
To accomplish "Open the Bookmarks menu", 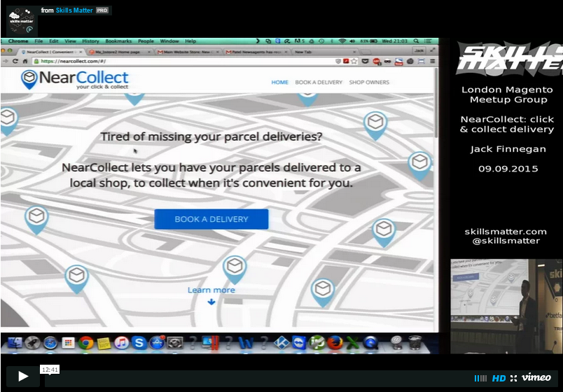I will (x=118, y=41).
